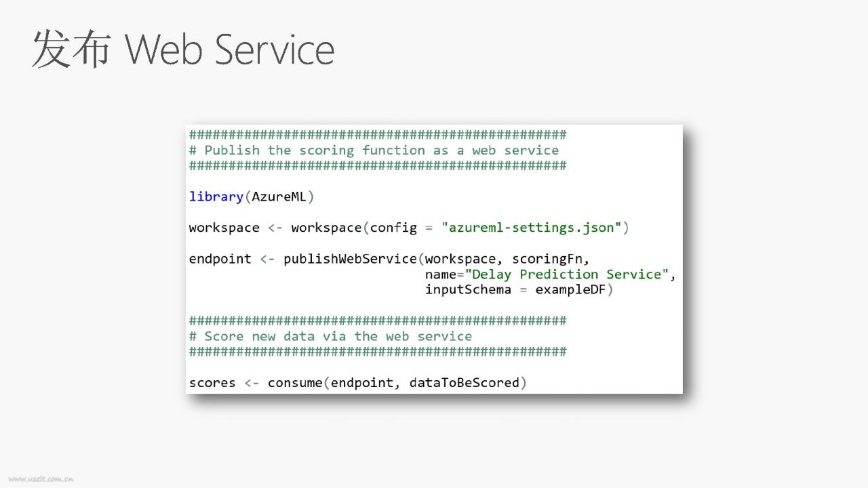Click the line "scores <- consume(endpoint, dataToBeScored)"
The width and height of the screenshot is (868, 488).
(358, 383)
